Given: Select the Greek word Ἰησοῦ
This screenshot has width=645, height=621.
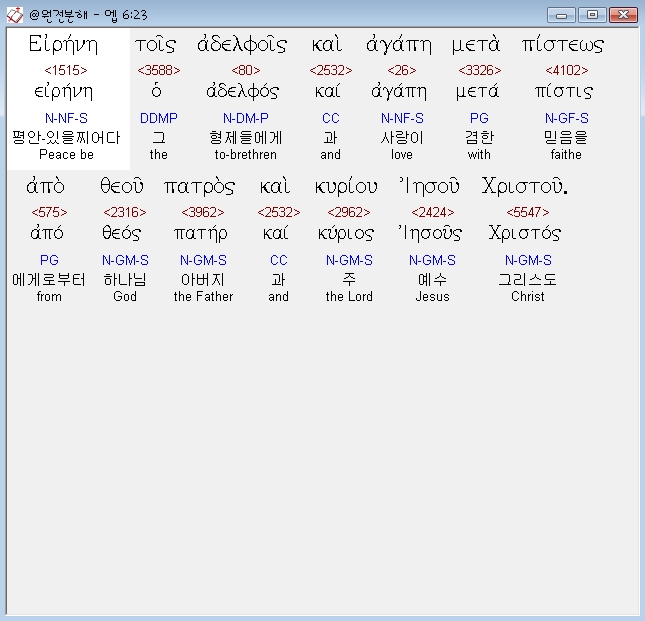Looking at the screenshot, I should [429, 186].
